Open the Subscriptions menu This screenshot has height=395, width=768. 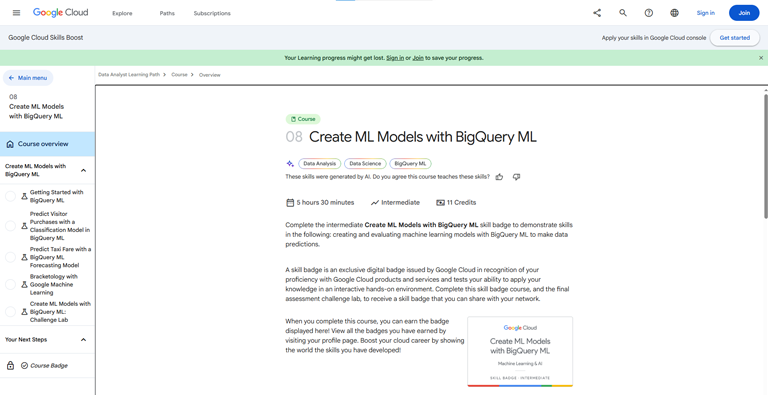click(x=212, y=13)
